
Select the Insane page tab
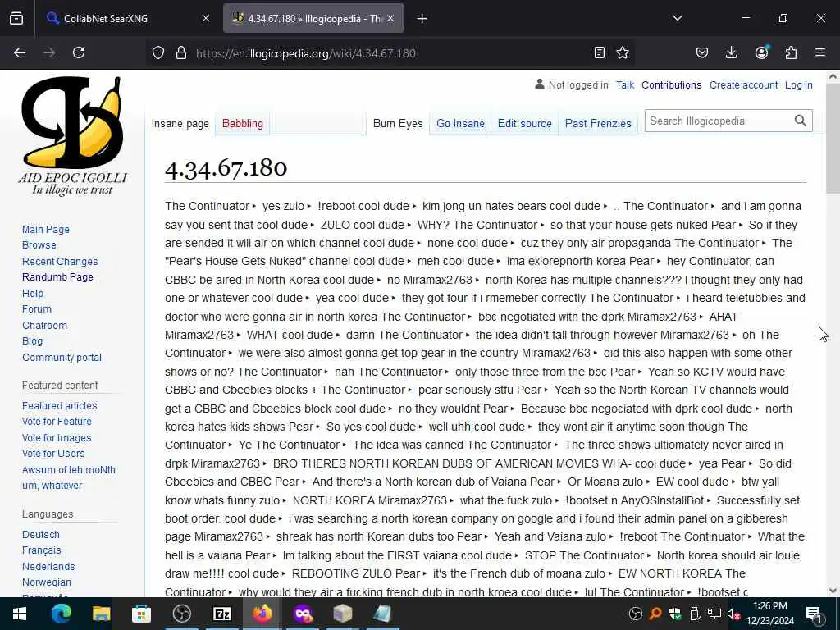pyautogui.click(x=180, y=123)
